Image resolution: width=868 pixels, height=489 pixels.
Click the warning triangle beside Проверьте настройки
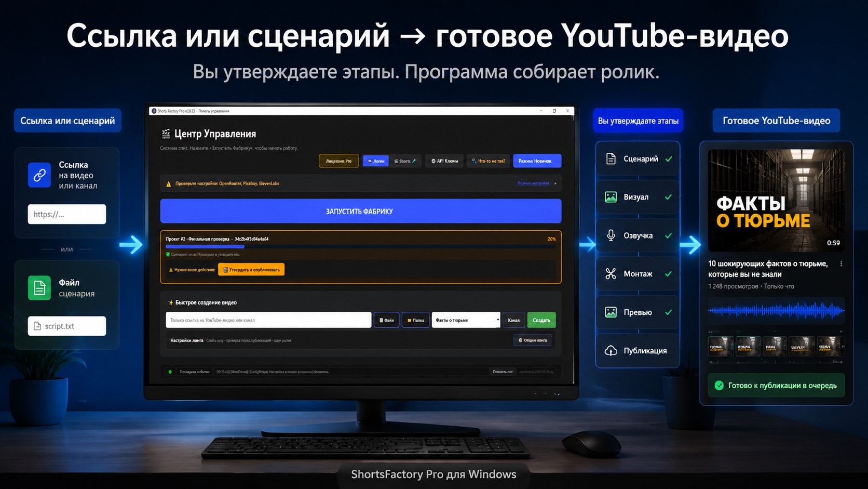(x=168, y=183)
